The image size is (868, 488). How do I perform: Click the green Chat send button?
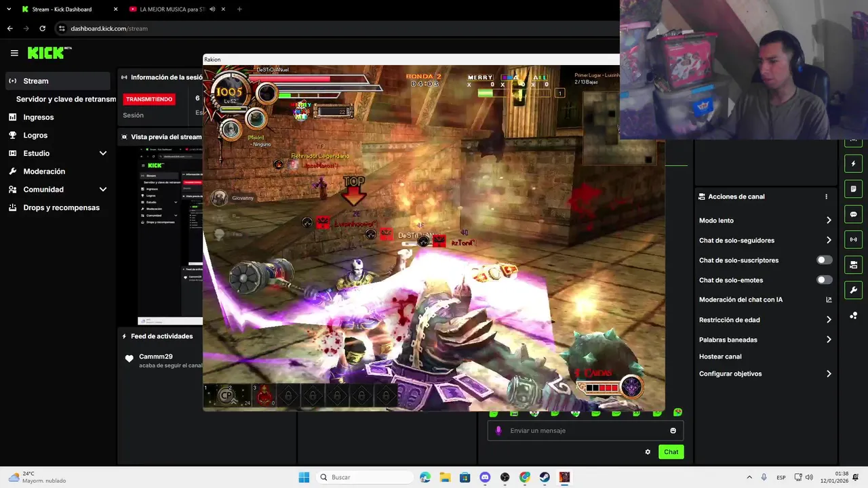point(671,452)
